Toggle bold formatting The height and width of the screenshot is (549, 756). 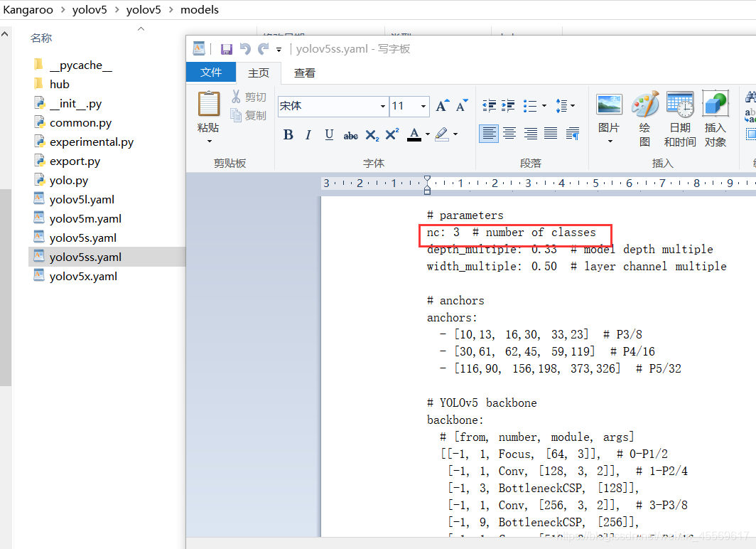click(x=288, y=134)
